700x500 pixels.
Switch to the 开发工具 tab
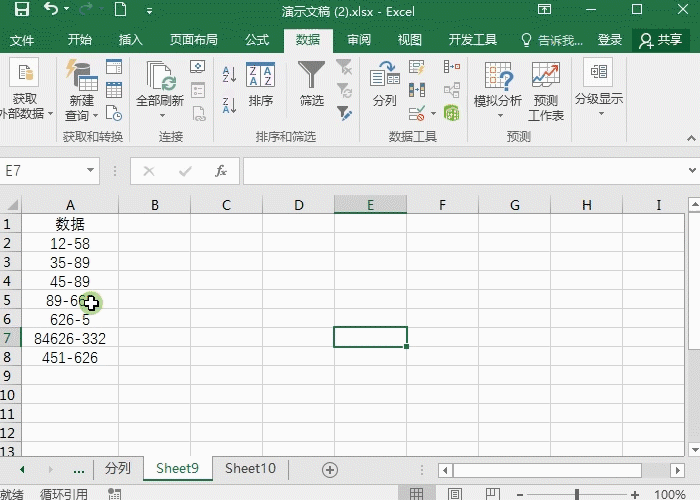tap(472, 40)
